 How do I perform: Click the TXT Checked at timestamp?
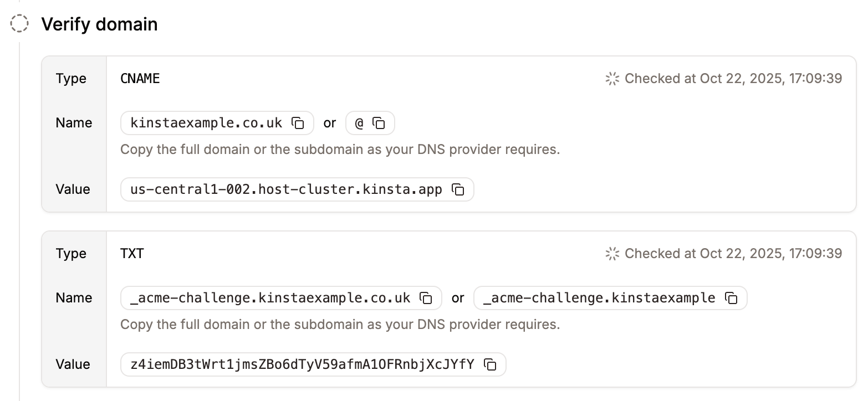click(x=732, y=253)
